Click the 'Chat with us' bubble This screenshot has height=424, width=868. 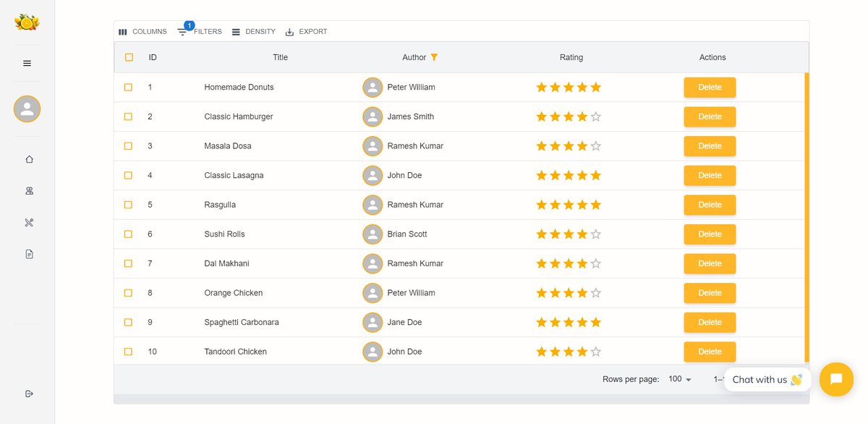[x=767, y=379]
